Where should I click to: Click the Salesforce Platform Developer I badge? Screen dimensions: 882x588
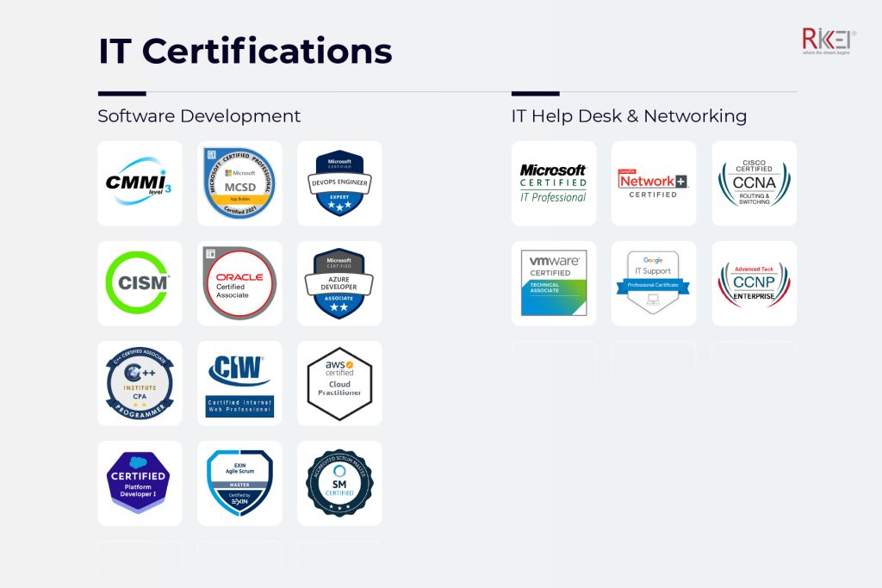(x=140, y=483)
